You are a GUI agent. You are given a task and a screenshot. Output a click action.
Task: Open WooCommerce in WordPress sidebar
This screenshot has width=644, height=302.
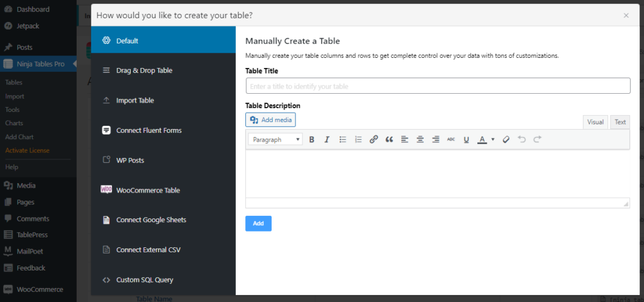(x=38, y=289)
